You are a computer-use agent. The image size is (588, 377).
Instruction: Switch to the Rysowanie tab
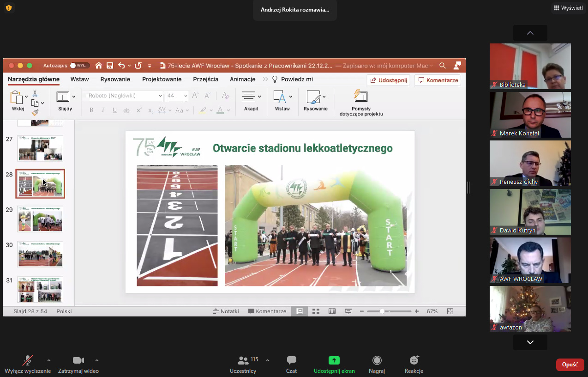pyautogui.click(x=115, y=79)
